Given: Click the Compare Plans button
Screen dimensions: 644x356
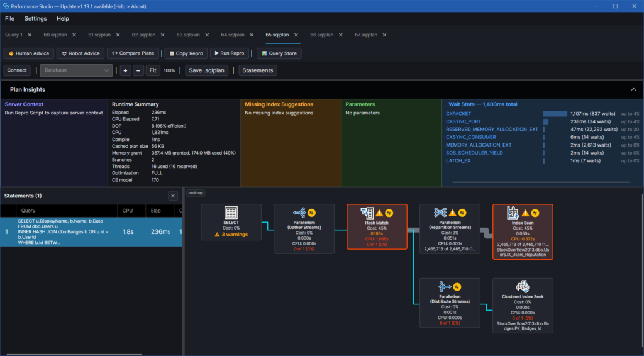Looking at the screenshot, I should tap(133, 53).
